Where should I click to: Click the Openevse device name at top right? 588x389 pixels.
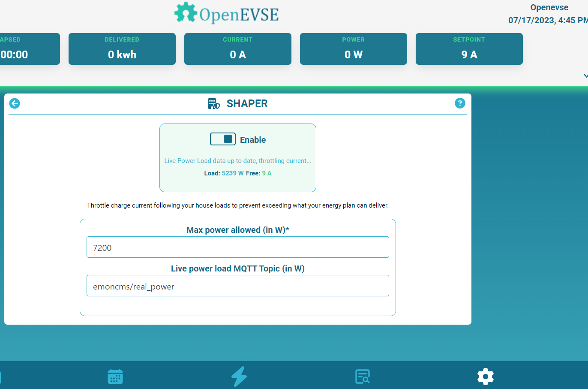point(549,7)
